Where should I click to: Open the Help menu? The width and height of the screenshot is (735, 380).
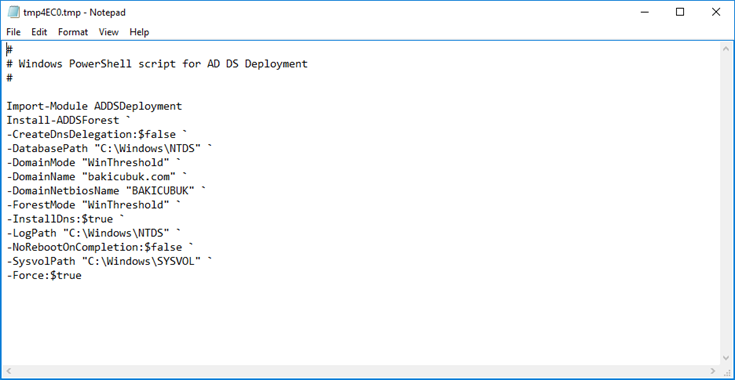[139, 32]
